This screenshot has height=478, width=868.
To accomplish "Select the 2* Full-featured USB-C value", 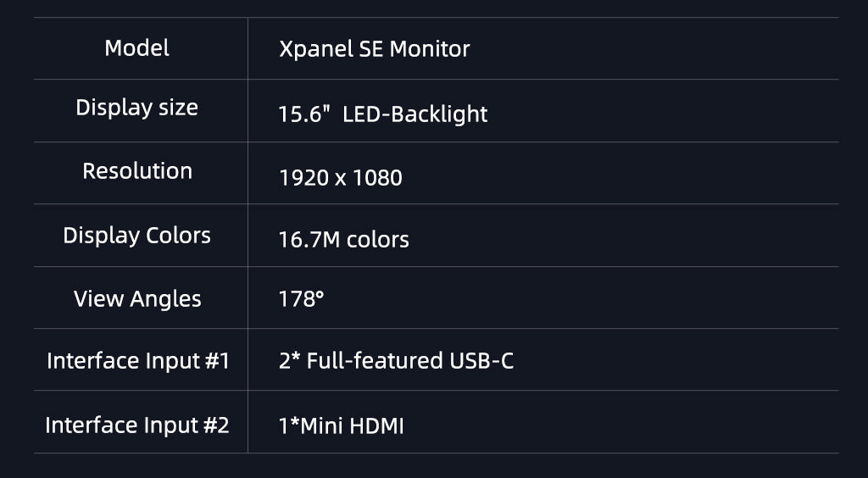I will (397, 361).
